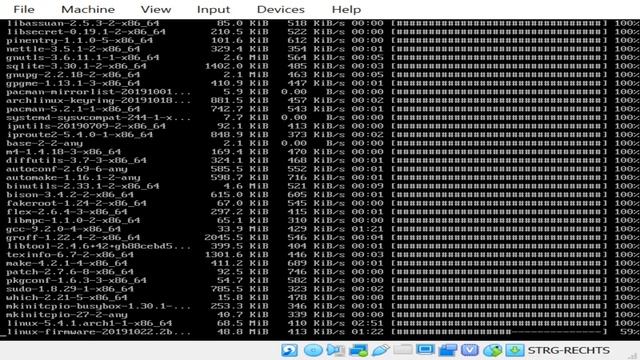640x360 pixels.
Task: Click the mkinitcpio-27-2-any package name
Action: [x=67, y=315]
